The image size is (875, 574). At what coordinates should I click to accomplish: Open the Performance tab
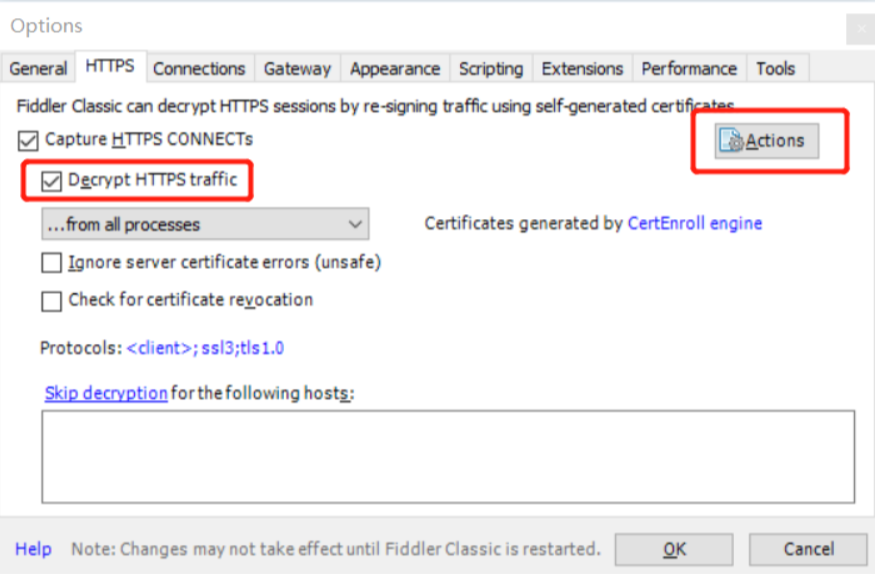[689, 69]
